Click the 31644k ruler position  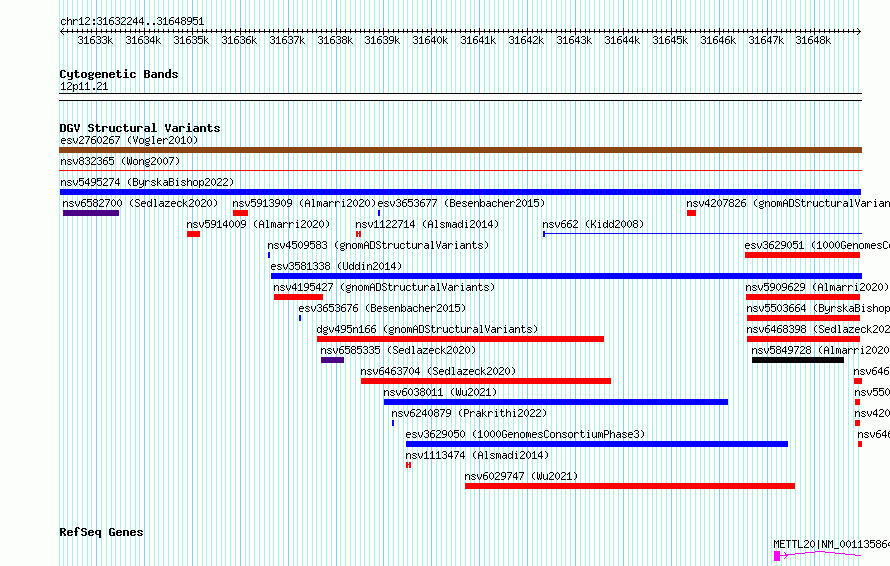click(622, 41)
